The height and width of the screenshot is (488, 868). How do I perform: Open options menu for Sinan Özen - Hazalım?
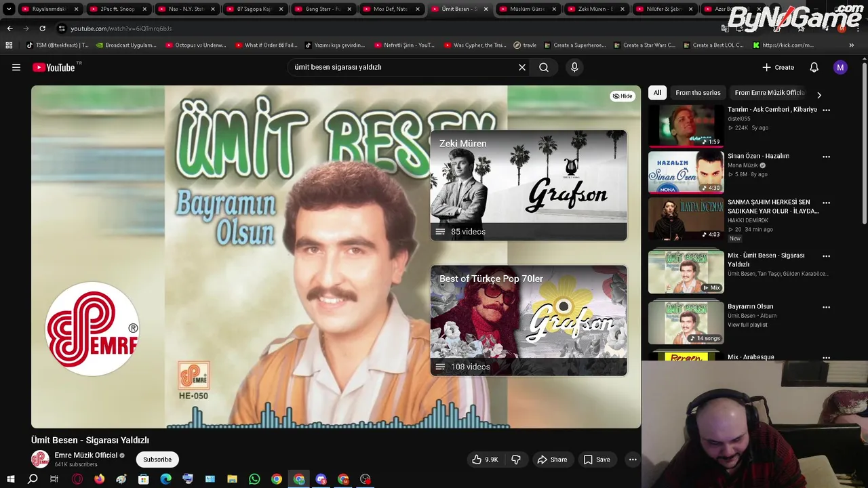(826, 157)
